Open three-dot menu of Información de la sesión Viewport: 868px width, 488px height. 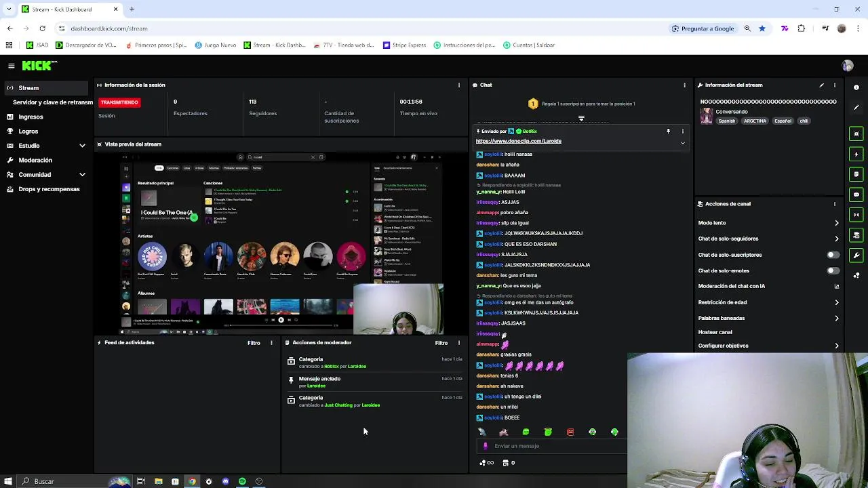[x=459, y=85]
